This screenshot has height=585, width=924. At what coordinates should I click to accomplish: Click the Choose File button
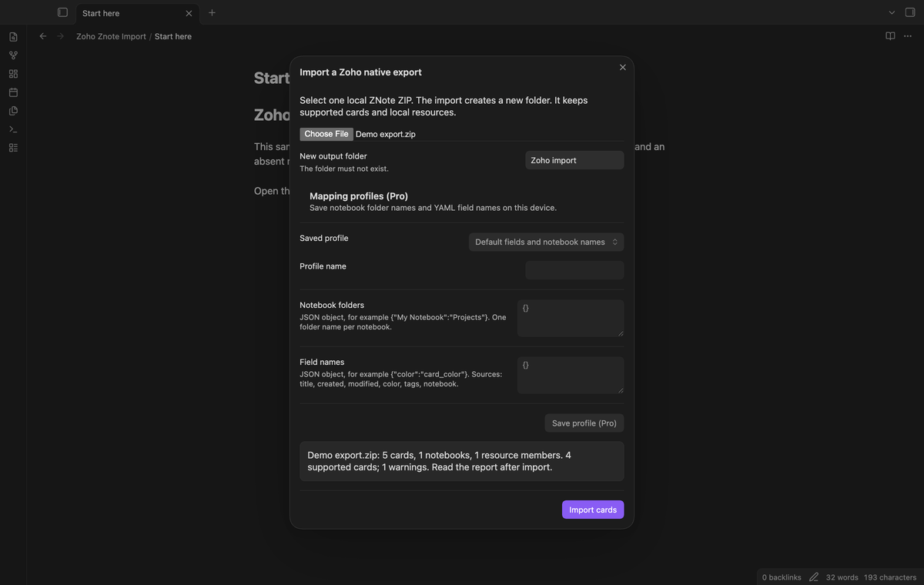[x=326, y=134]
